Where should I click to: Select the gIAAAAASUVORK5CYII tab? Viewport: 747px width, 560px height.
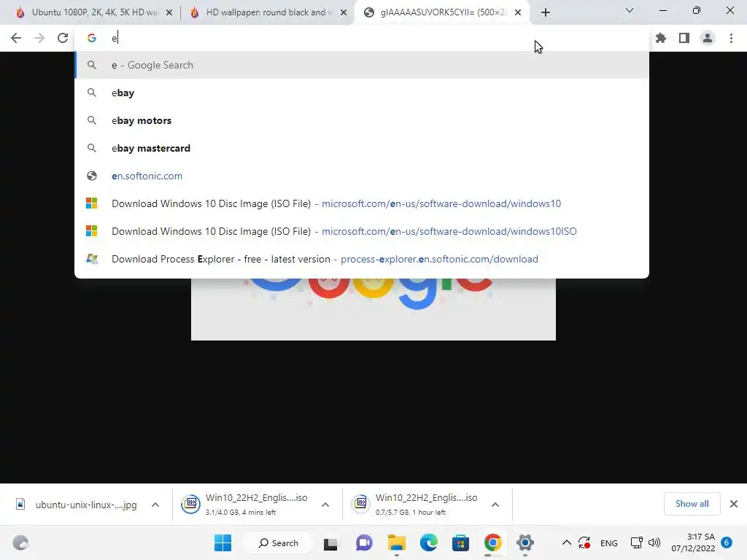443,12
